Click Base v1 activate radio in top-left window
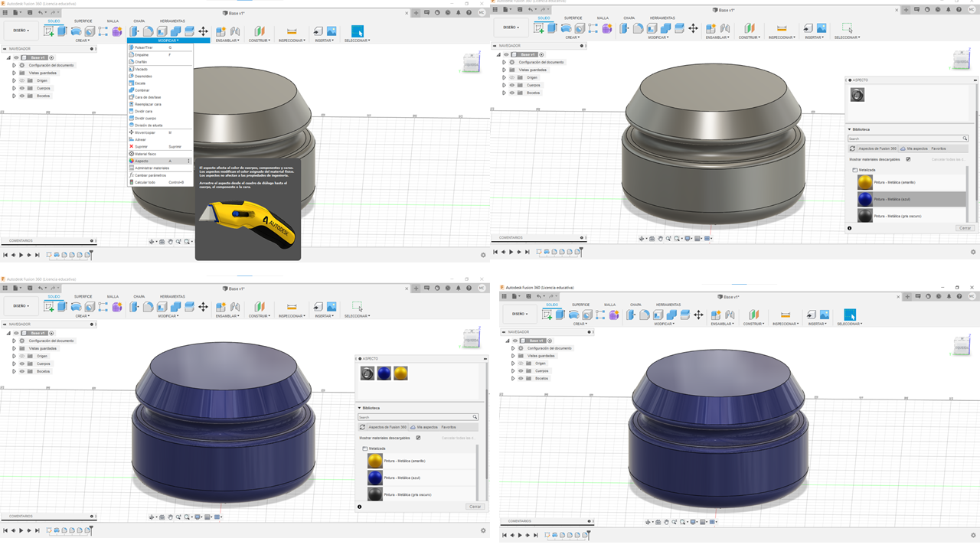Screen dimensions: 980x551 [51, 57]
